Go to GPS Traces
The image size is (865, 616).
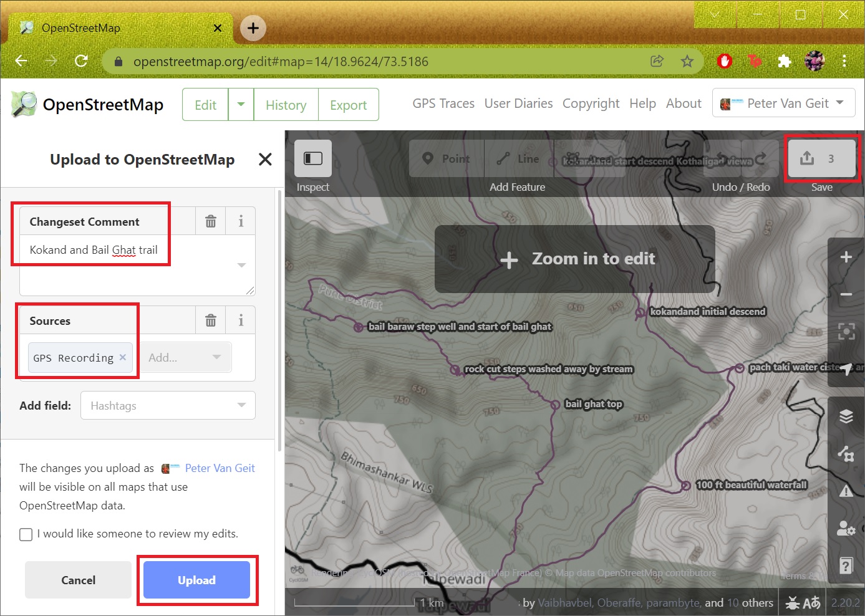coord(443,103)
